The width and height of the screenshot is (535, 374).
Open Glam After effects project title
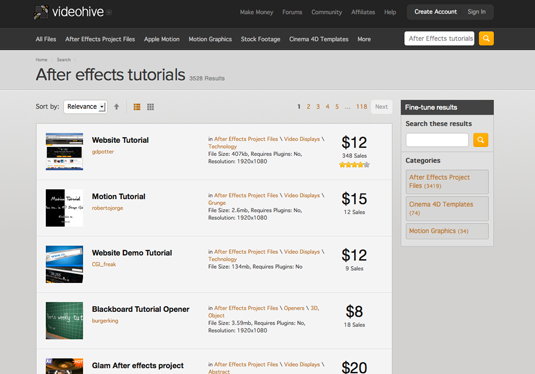pyautogui.click(x=138, y=366)
